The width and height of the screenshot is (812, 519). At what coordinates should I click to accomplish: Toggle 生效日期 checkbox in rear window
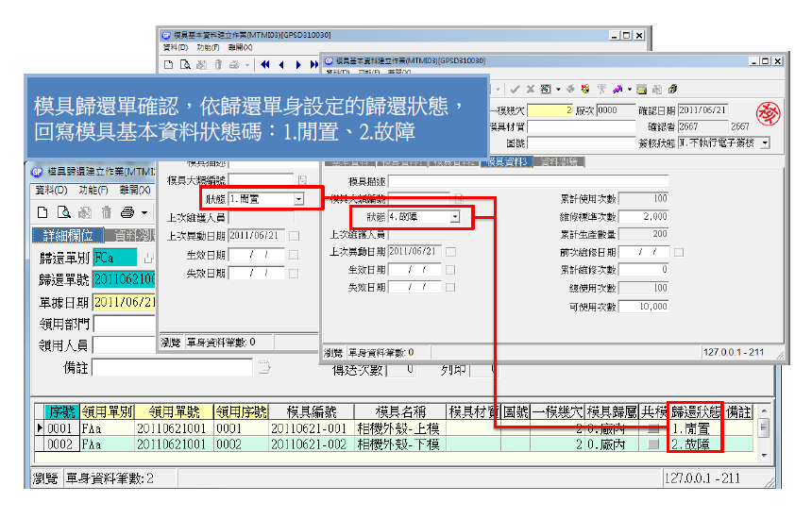[x=294, y=255]
